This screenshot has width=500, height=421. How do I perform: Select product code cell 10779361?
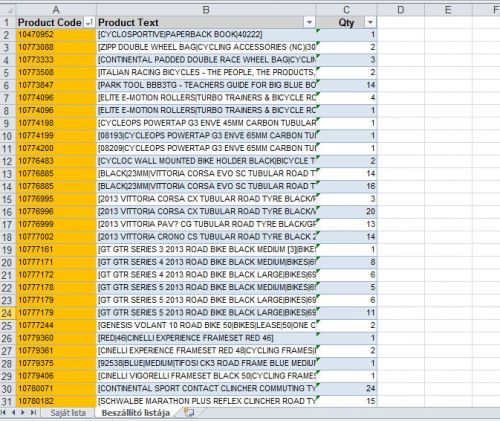[x=56, y=351]
